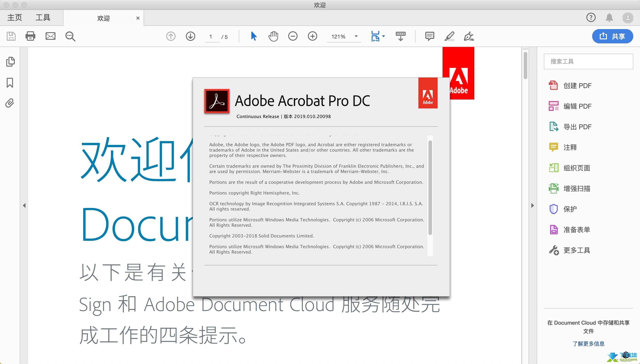Zoom out with minus icon
This screenshot has height=364, width=640.
click(293, 36)
